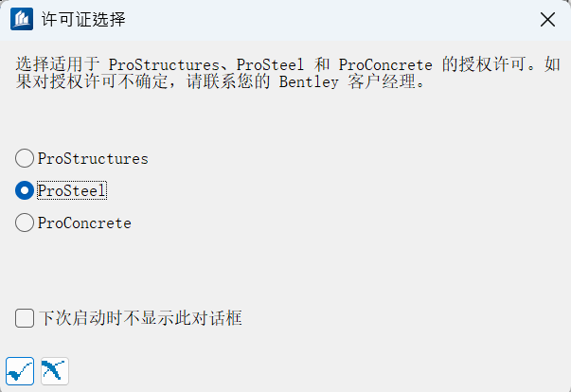Viewport: 571px width, 392px height.
Task: Enable the 下次启动时不显示此对话框 checkbox
Action: pyautogui.click(x=26, y=318)
